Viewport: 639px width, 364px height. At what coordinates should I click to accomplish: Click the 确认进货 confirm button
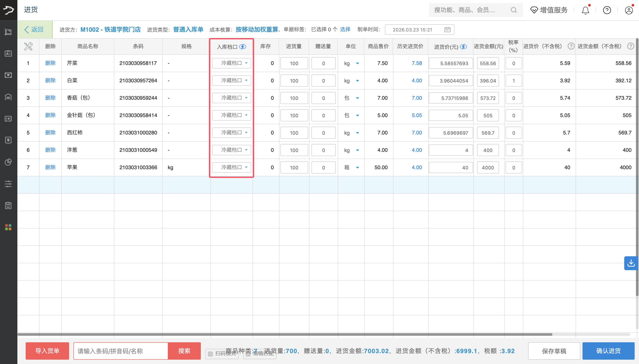[x=608, y=351]
